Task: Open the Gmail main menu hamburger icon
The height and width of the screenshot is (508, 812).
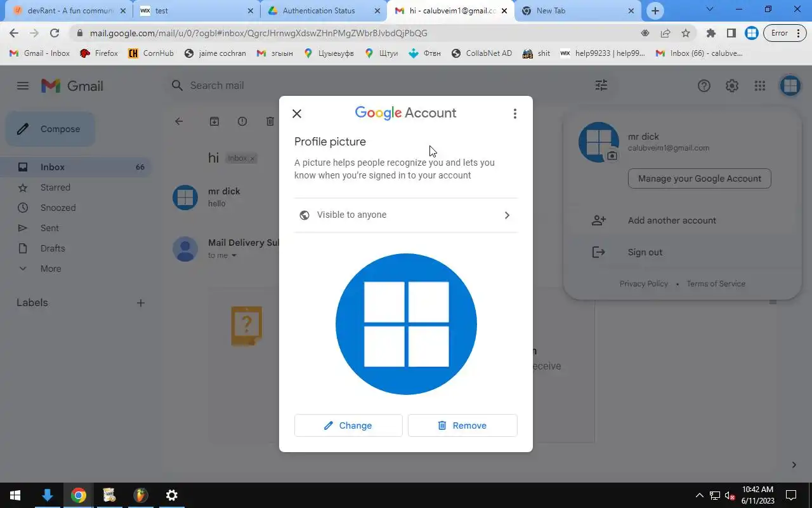Action: 23,86
